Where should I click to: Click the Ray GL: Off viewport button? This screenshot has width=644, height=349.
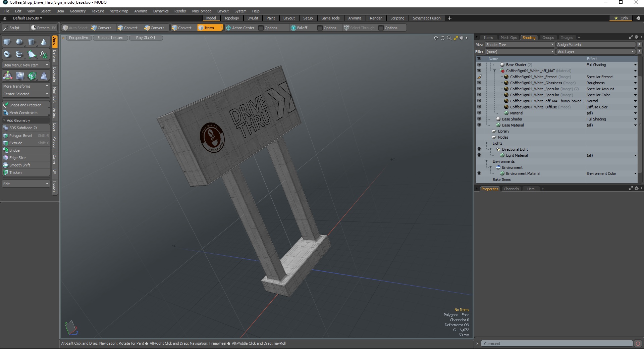tap(146, 38)
